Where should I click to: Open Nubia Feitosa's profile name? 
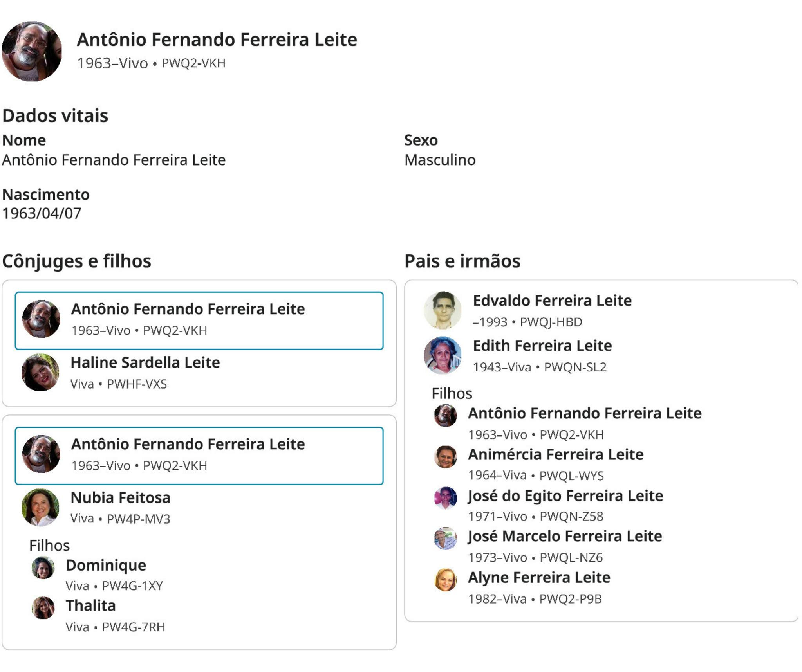coord(120,498)
